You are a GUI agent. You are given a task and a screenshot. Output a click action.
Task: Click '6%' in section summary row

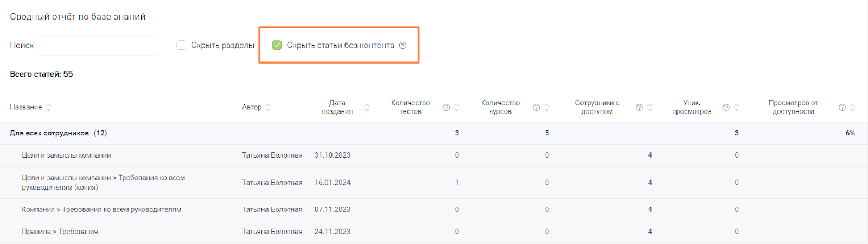click(850, 133)
